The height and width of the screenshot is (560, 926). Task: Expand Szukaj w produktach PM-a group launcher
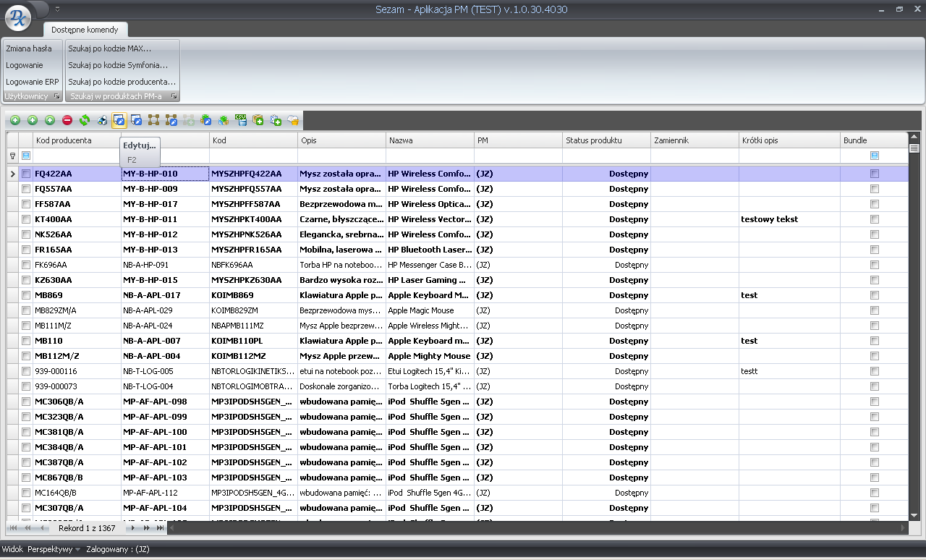pos(174,96)
